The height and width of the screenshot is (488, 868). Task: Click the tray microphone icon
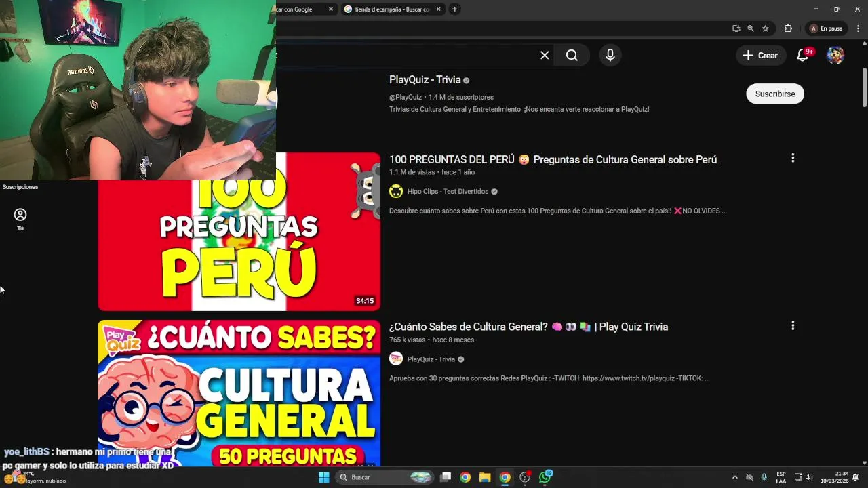[x=764, y=477]
